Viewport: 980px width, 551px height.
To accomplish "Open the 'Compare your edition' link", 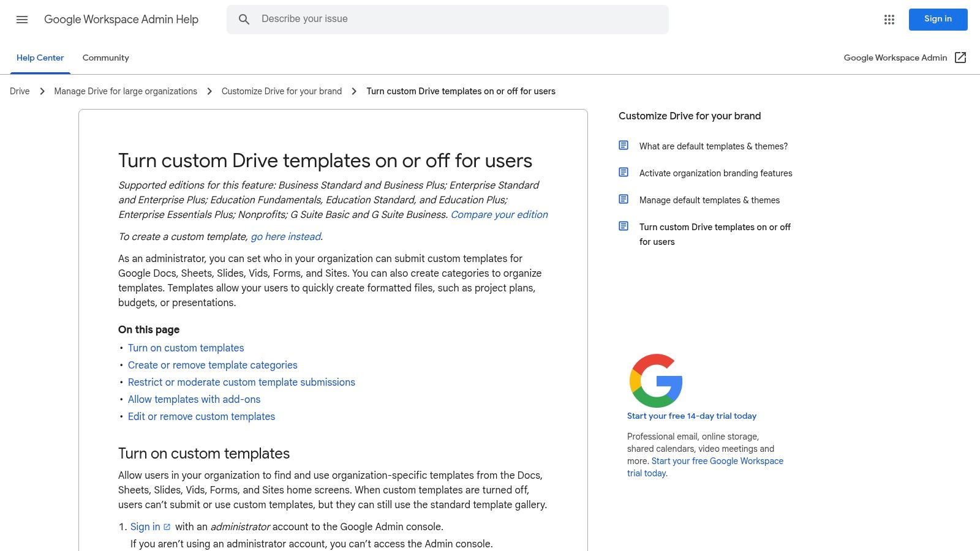I will pos(499,214).
